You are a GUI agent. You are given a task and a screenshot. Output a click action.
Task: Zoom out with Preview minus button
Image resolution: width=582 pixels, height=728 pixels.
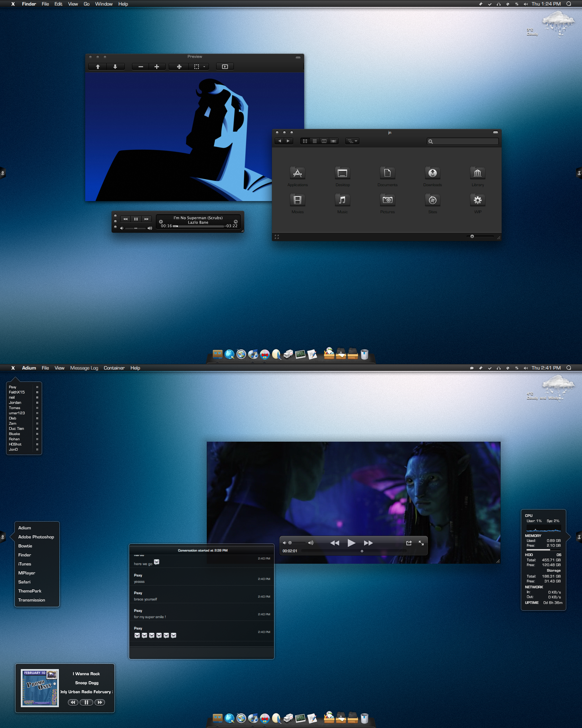point(141,67)
